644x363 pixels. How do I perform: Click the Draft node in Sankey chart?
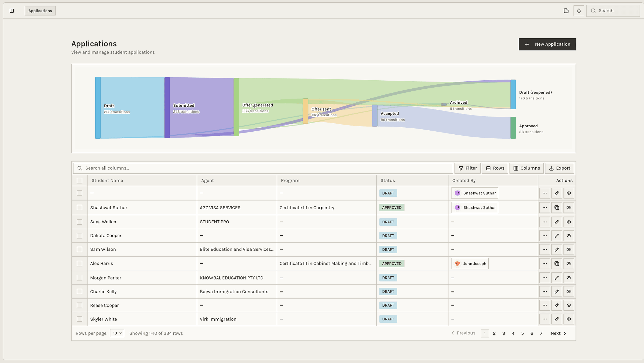click(98, 108)
